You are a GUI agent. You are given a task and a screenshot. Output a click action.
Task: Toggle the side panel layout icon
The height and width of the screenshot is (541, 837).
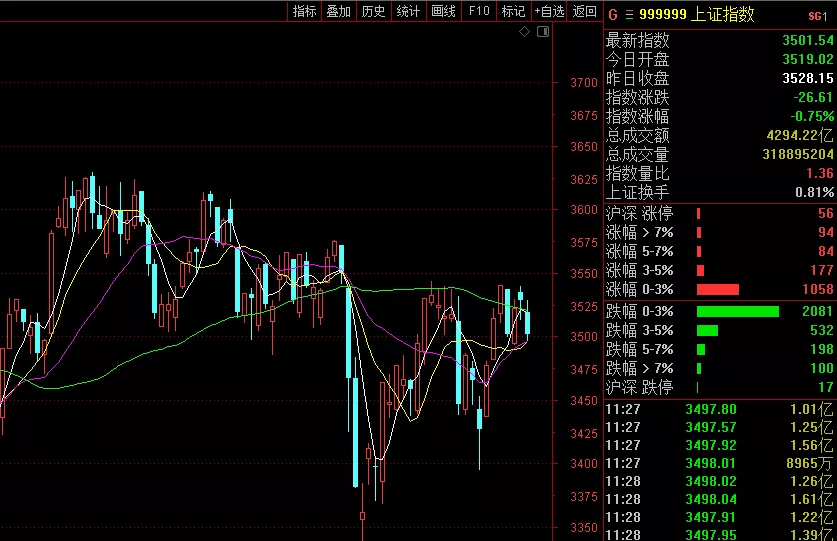pos(543,32)
